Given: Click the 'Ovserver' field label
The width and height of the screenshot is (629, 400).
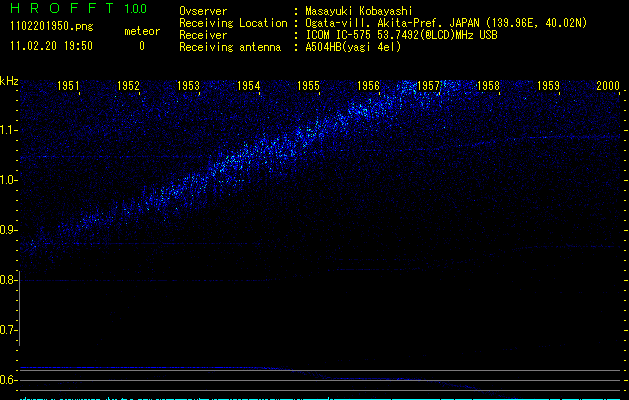Looking at the screenshot, I should pyautogui.click(x=203, y=11).
